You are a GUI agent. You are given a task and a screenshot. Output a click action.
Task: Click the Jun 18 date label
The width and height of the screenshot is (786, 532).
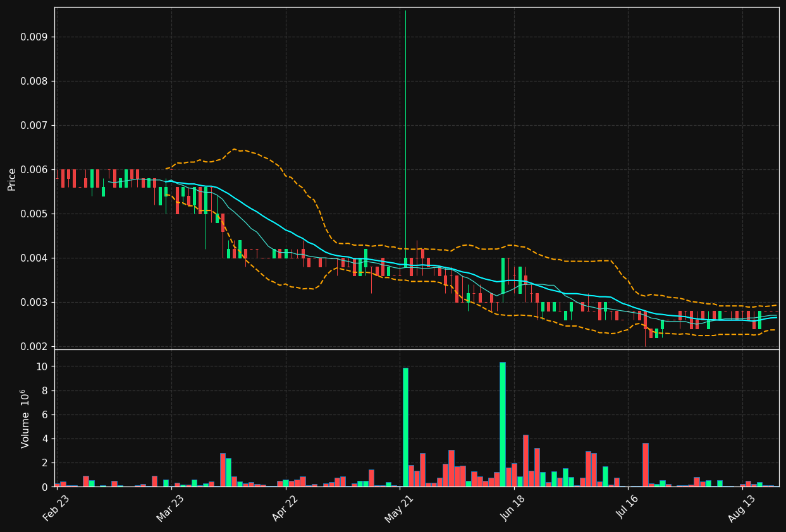[x=512, y=507]
